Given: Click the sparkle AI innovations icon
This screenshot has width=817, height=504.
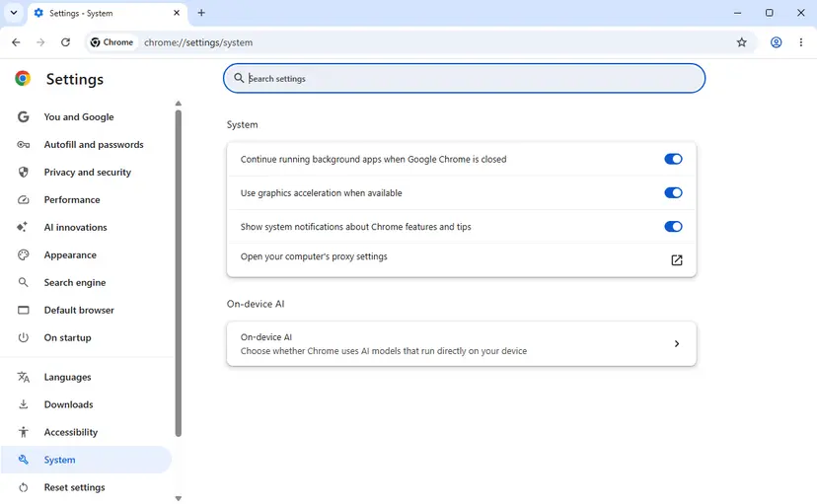Looking at the screenshot, I should tap(23, 227).
